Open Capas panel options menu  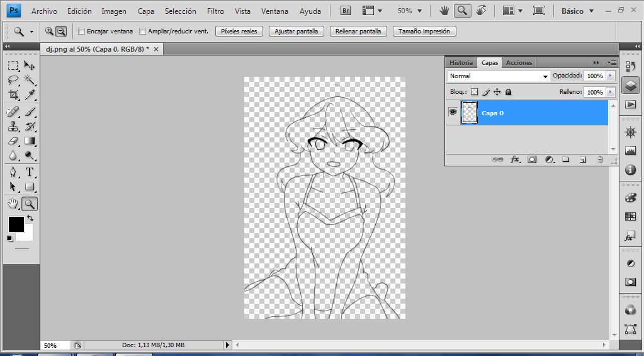[612, 62]
